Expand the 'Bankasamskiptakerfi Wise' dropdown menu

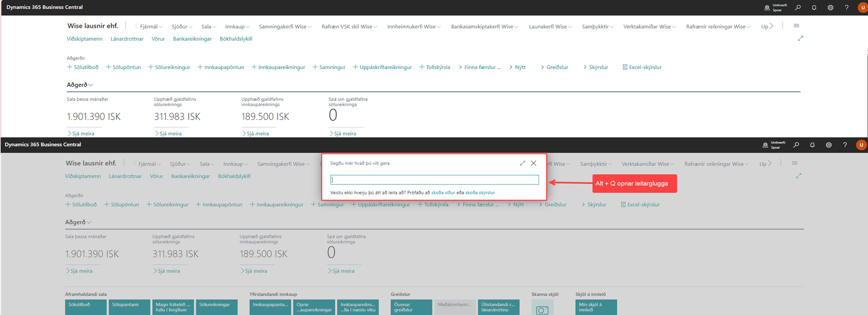(485, 27)
